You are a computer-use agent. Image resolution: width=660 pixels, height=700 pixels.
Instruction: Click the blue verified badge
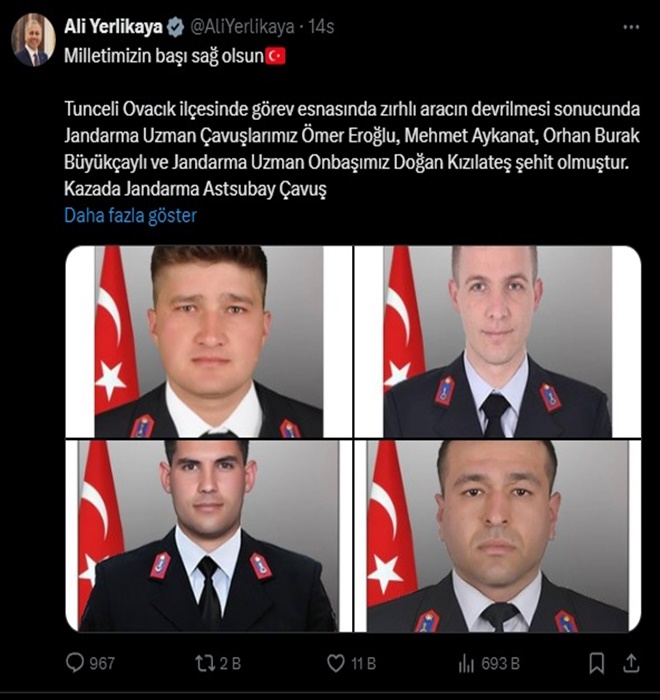175,27
